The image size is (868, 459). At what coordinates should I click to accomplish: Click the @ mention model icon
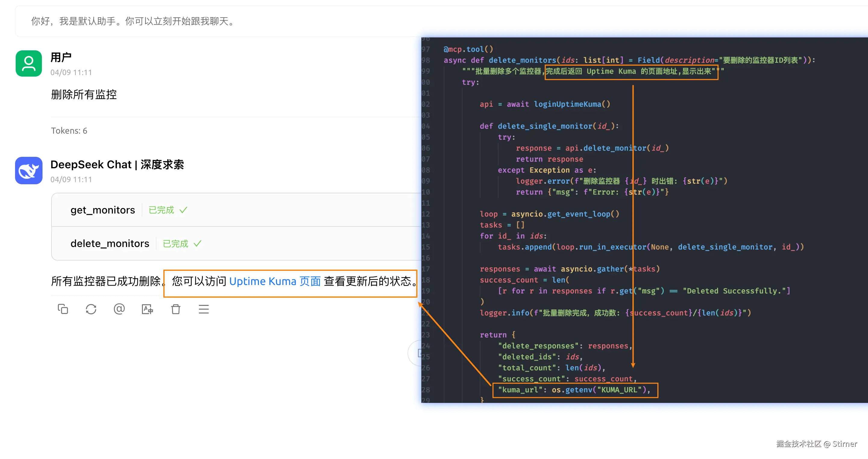point(119,309)
